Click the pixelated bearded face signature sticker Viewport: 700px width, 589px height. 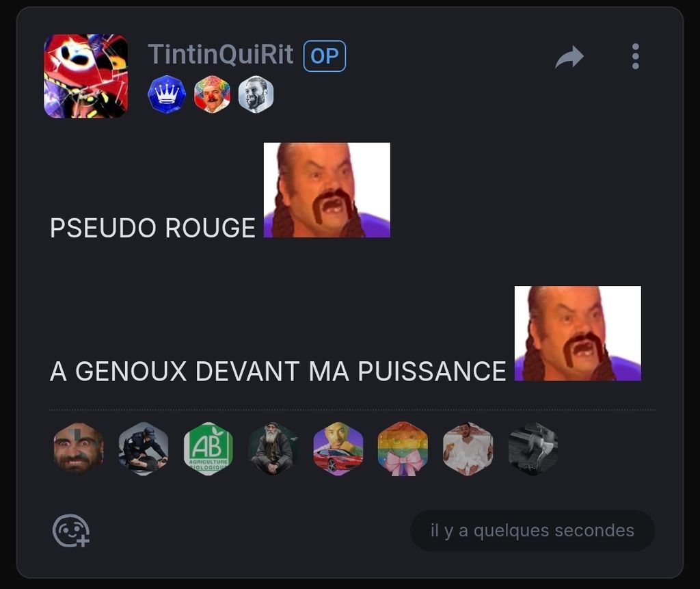79,449
